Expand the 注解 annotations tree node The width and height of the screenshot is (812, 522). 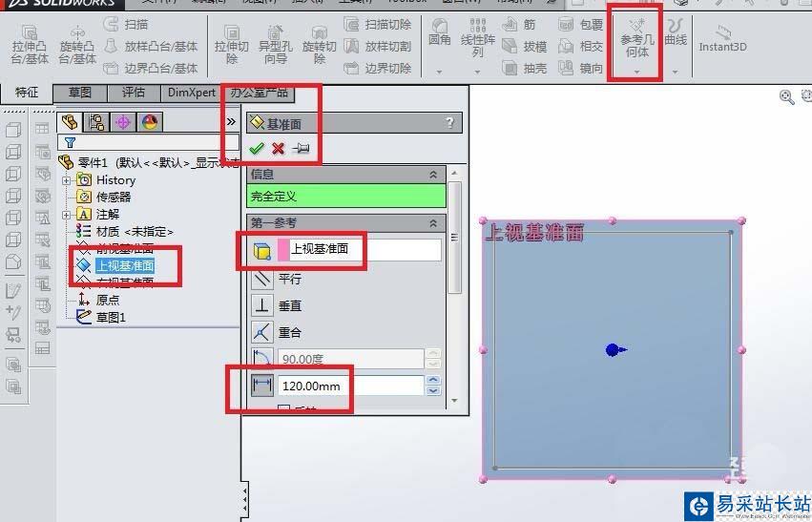[x=66, y=215]
